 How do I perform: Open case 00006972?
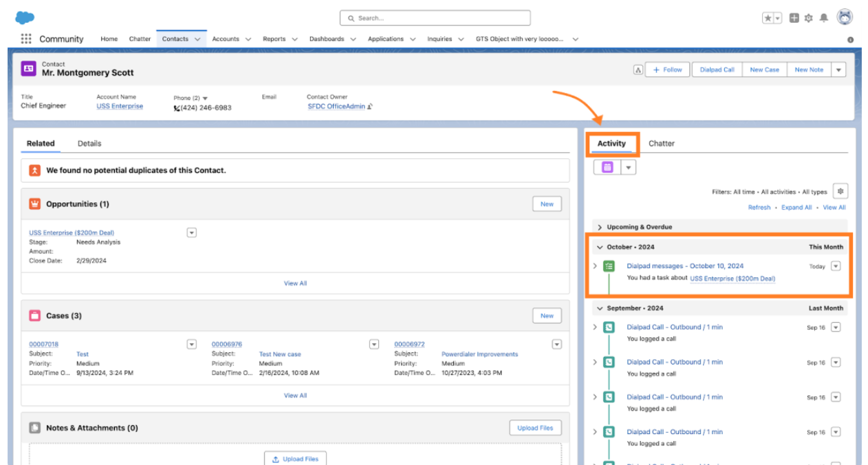[x=409, y=344]
